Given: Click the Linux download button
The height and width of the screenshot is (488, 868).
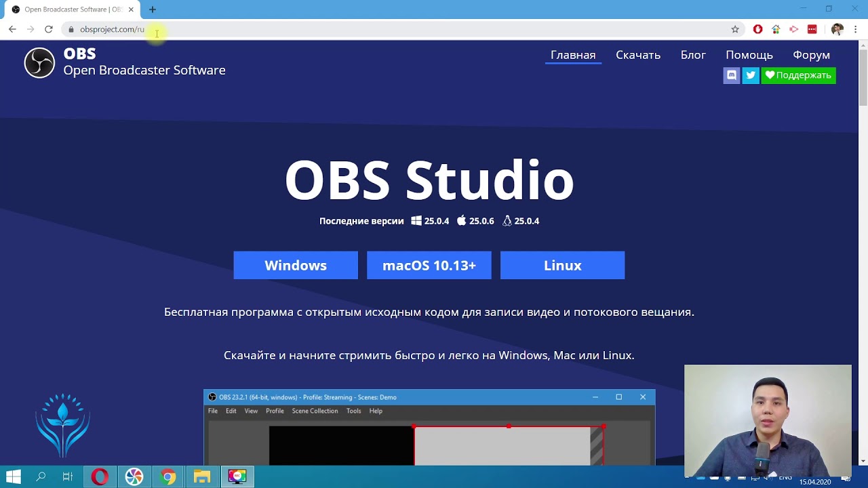Looking at the screenshot, I should tap(562, 265).
